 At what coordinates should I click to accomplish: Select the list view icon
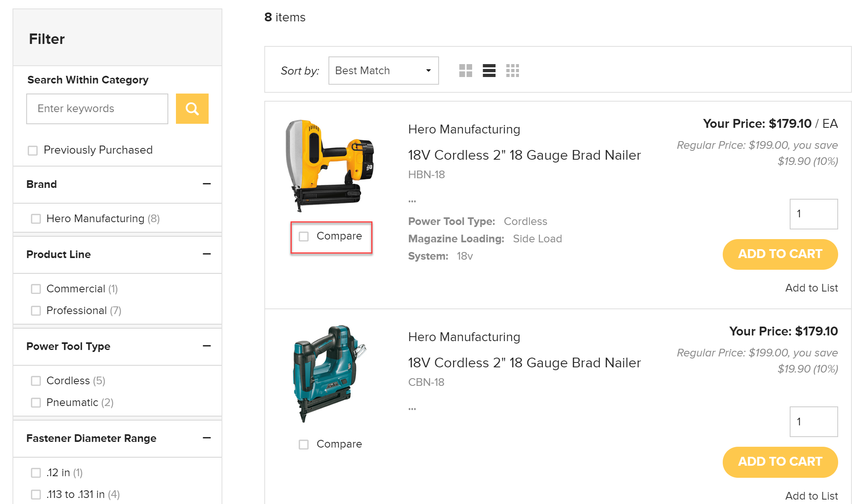coord(489,71)
